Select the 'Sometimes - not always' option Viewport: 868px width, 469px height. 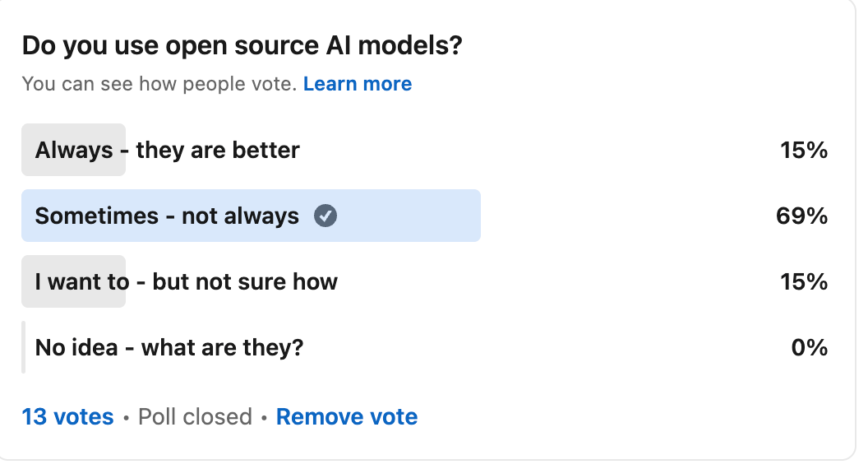[425, 216]
